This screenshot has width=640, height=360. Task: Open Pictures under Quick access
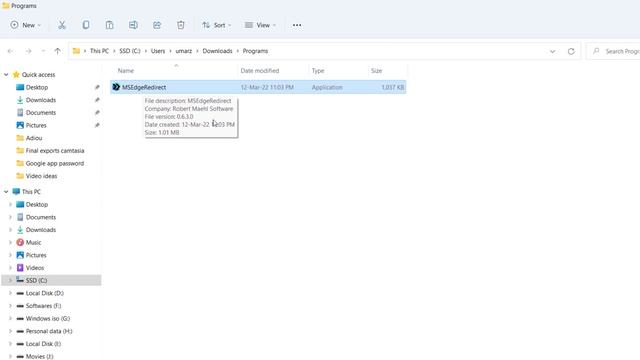click(x=36, y=125)
